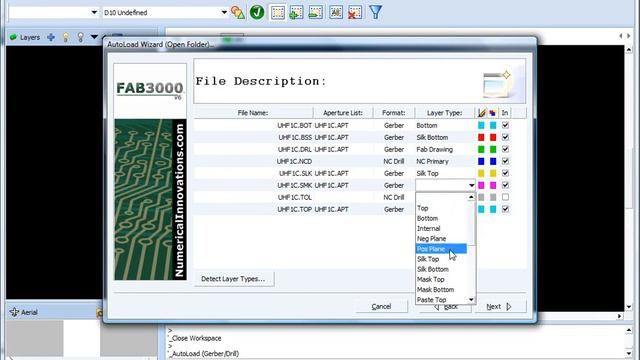Click Detect Layer Types button

[233, 279]
